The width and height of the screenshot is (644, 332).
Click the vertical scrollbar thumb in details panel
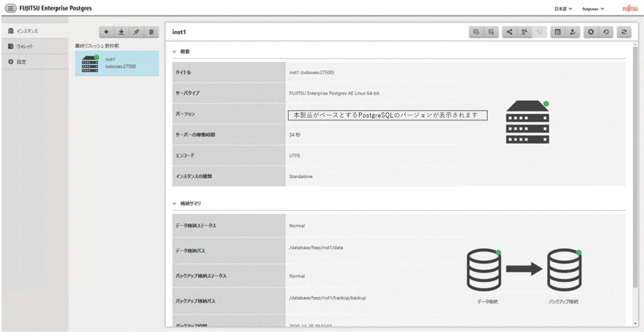pos(635,166)
